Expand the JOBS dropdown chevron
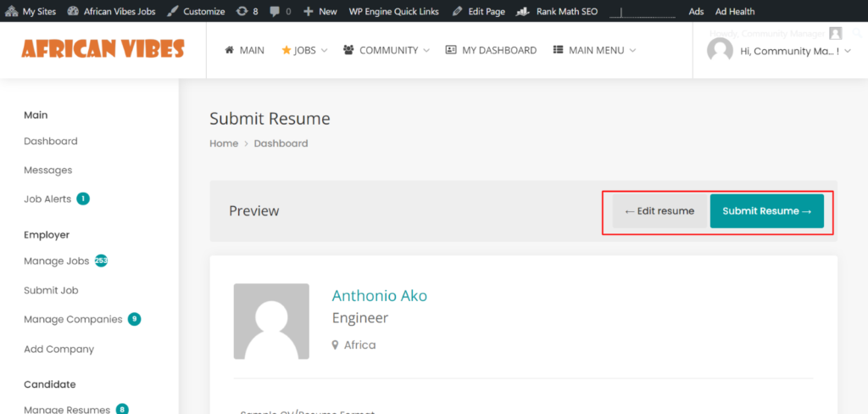Viewport: 868px width, 414px height. coord(325,50)
